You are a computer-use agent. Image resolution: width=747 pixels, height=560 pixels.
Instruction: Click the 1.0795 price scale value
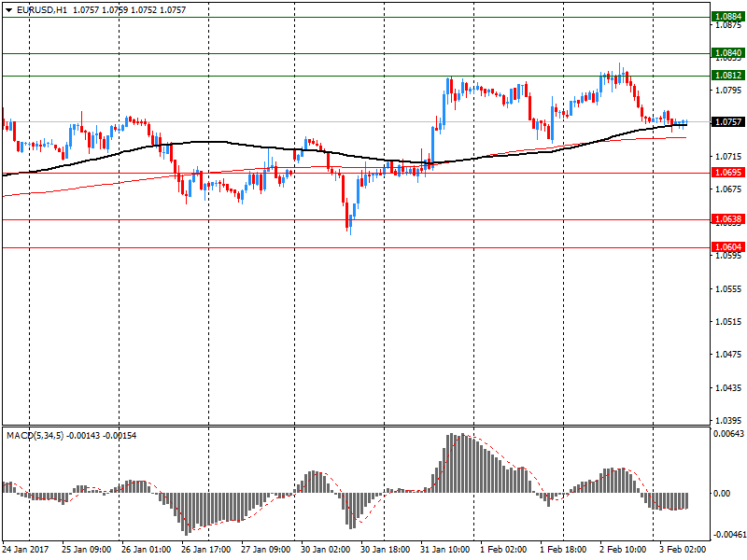point(728,90)
